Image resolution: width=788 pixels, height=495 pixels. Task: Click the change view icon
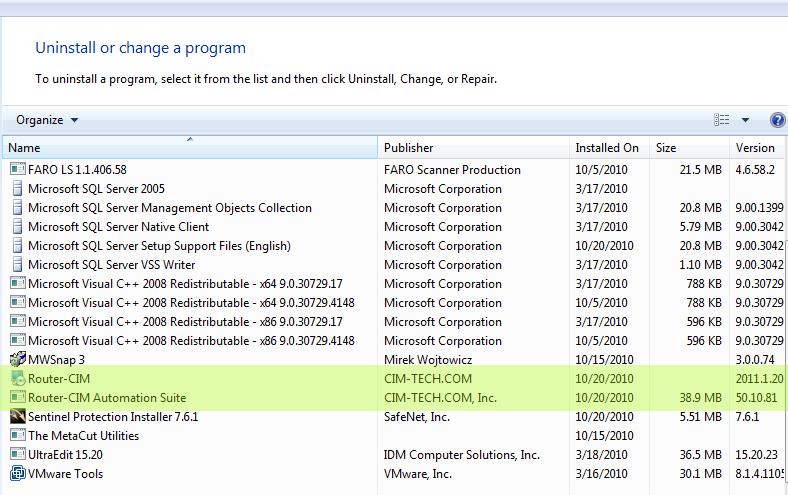point(722,120)
